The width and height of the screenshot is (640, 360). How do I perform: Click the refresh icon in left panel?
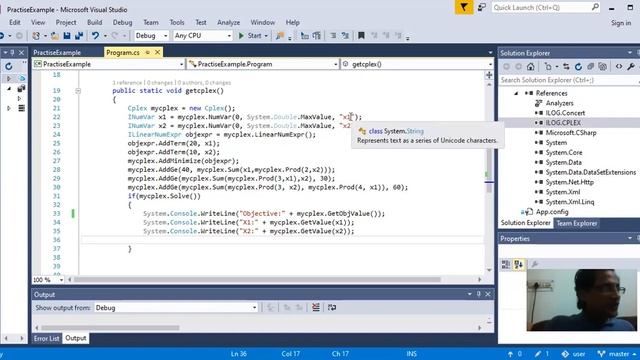coord(9,66)
